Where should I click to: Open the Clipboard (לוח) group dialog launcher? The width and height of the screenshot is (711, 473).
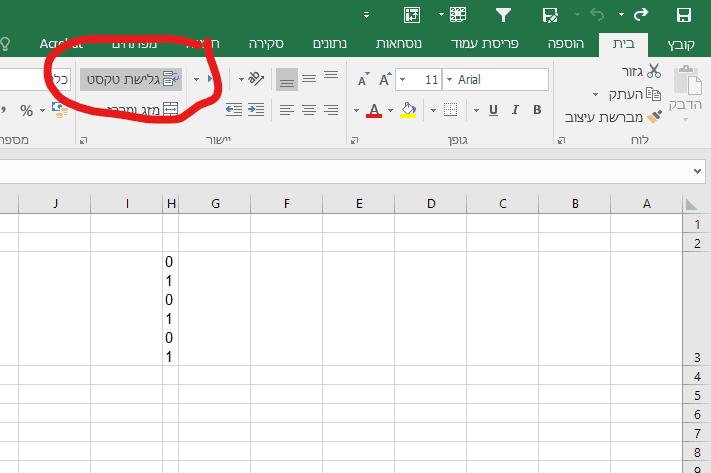[561, 141]
